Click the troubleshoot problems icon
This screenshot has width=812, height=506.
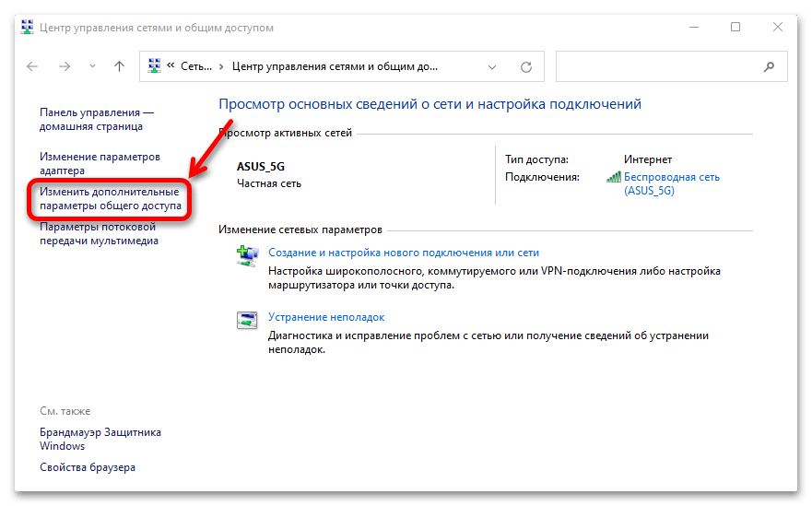(248, 320)
